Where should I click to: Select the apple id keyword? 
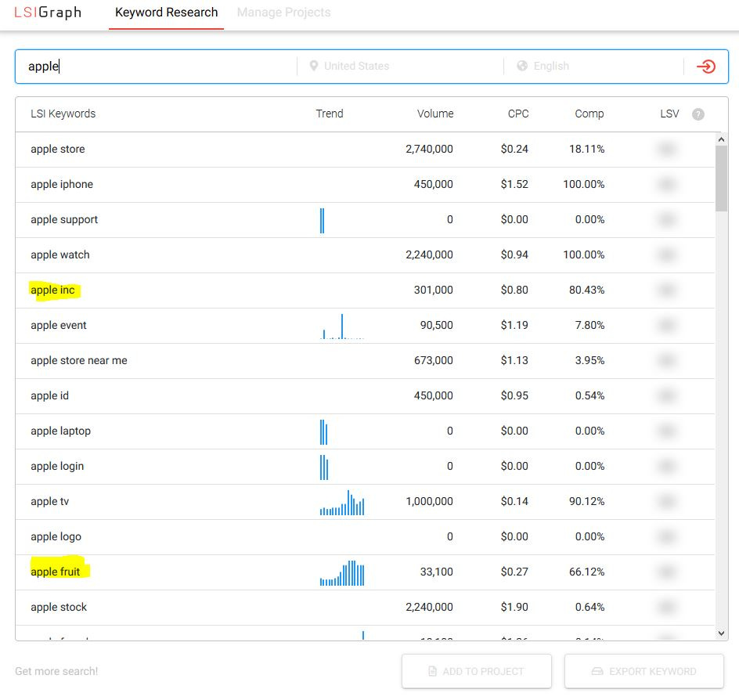click(49, 396)
